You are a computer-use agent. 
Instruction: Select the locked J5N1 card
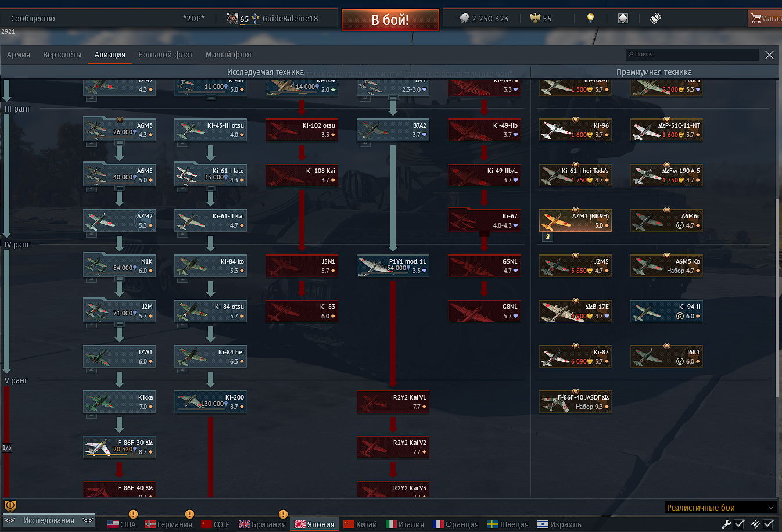click(302, 265)
